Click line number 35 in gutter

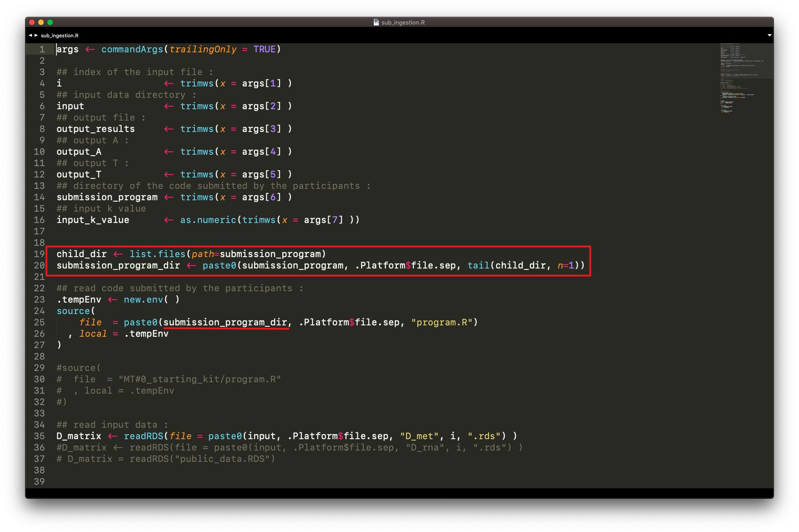(39, 436)
